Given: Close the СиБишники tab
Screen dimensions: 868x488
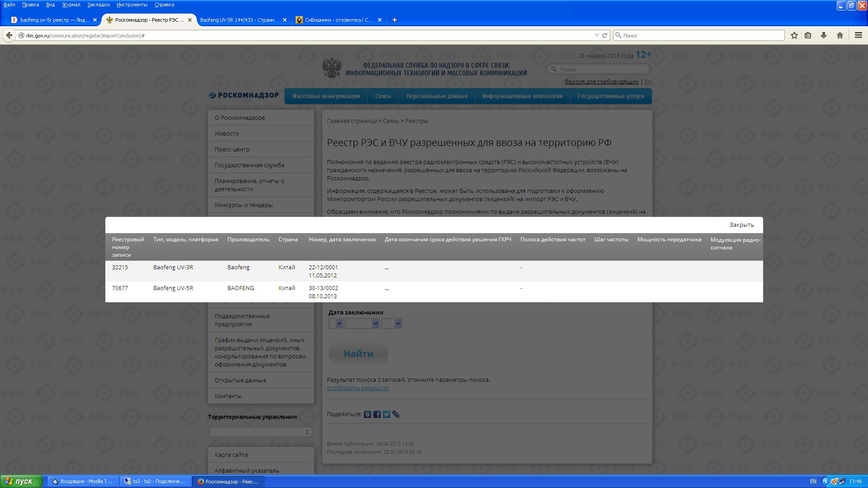Looking at the screenshot, I should tap(380, 20).
